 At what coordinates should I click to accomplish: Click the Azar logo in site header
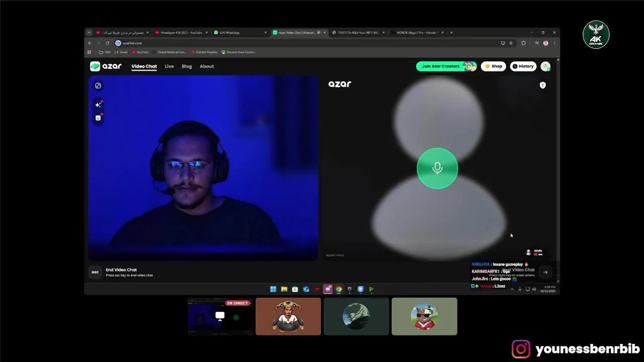point(106,66)
